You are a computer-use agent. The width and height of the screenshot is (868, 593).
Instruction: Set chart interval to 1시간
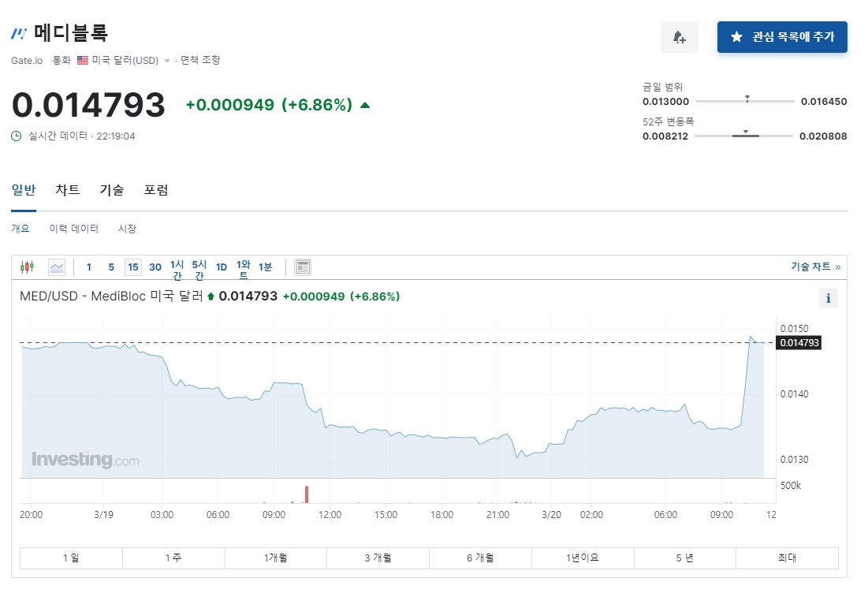coord(177,270)
